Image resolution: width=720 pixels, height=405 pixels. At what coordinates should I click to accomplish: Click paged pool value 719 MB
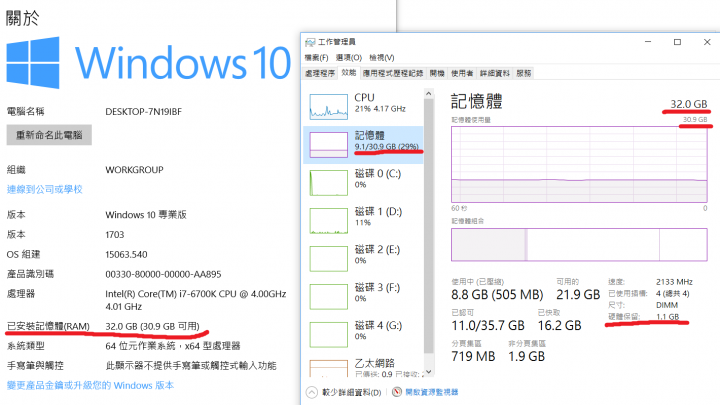click(473, 356)
